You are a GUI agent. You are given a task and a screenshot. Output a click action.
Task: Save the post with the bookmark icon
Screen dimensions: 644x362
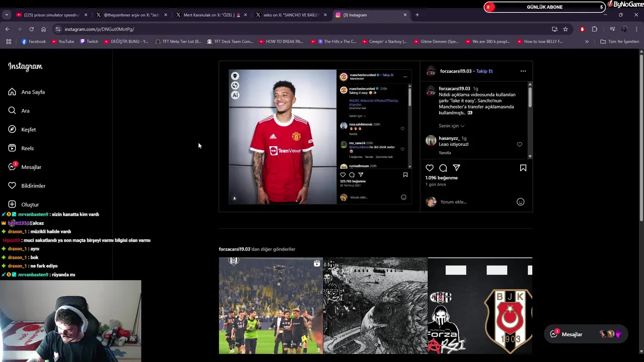523,168
